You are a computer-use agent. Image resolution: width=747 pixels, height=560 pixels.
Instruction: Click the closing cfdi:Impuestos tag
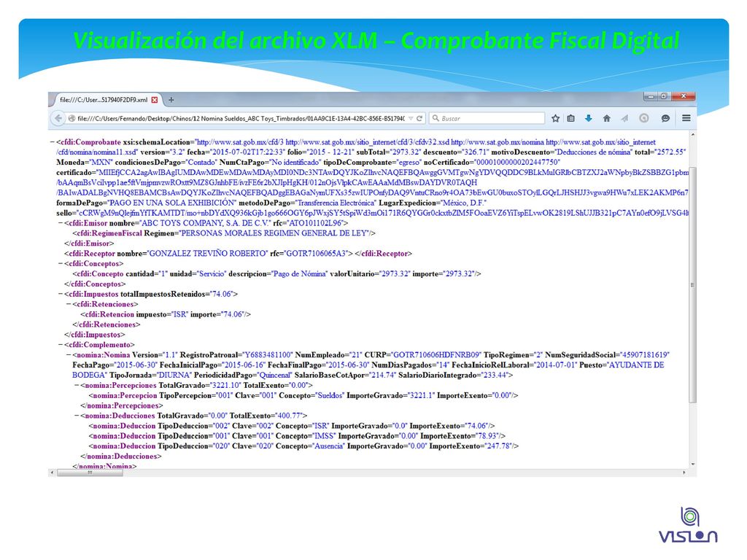point(94,334)
